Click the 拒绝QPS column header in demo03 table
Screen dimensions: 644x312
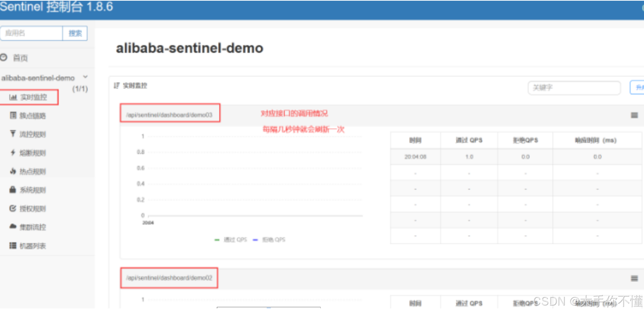[x=525, y=140]
